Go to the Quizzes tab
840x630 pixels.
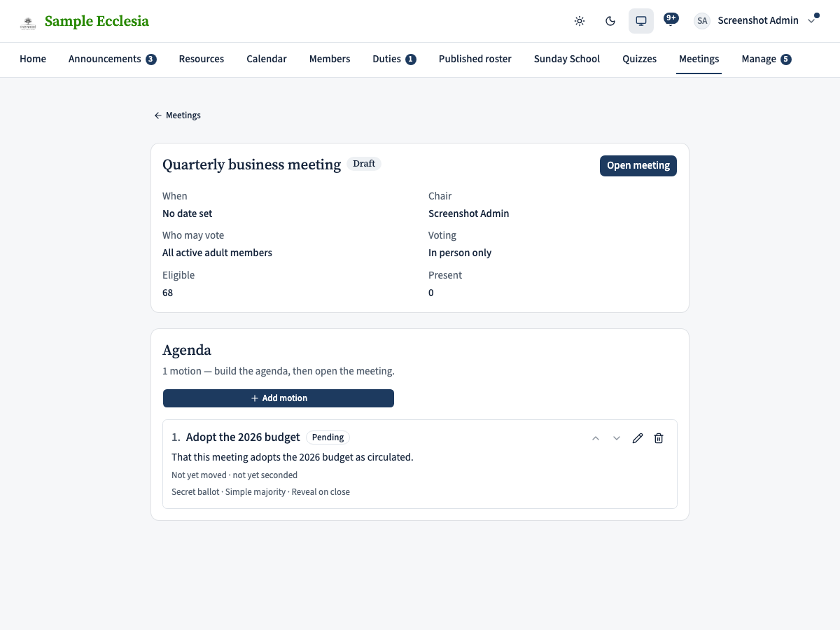[640, 59]
